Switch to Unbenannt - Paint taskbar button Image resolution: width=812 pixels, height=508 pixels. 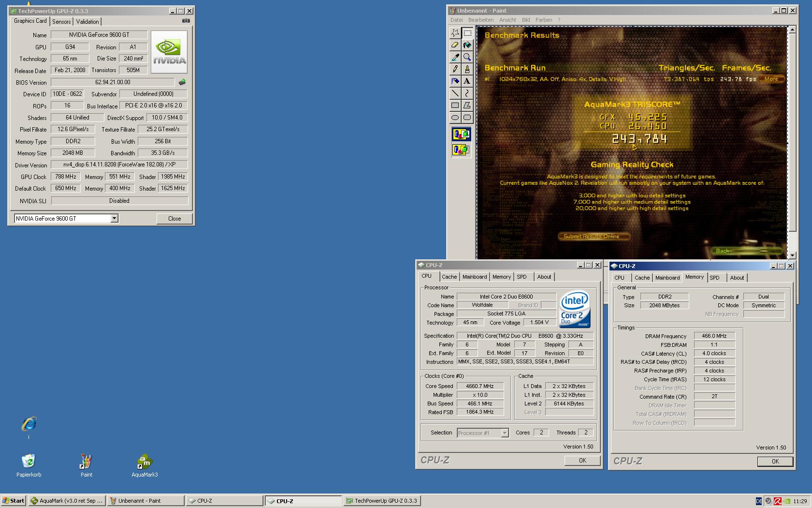click(145, 501)
